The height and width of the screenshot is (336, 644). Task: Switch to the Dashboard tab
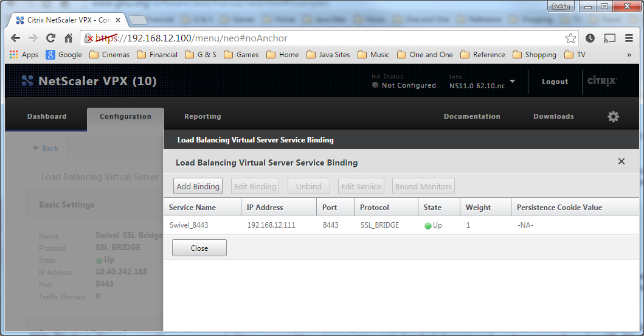click(x=47, y=116)
